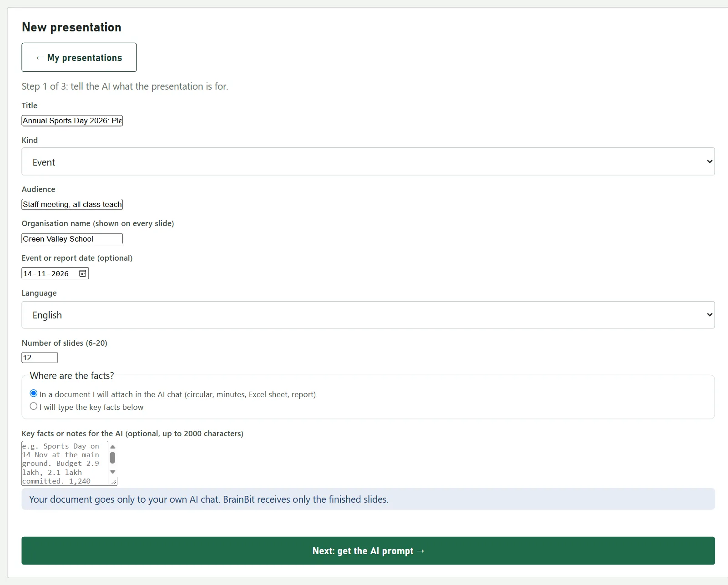Click the 'Number of slides (6-20)' label

[x=65, y=343]
